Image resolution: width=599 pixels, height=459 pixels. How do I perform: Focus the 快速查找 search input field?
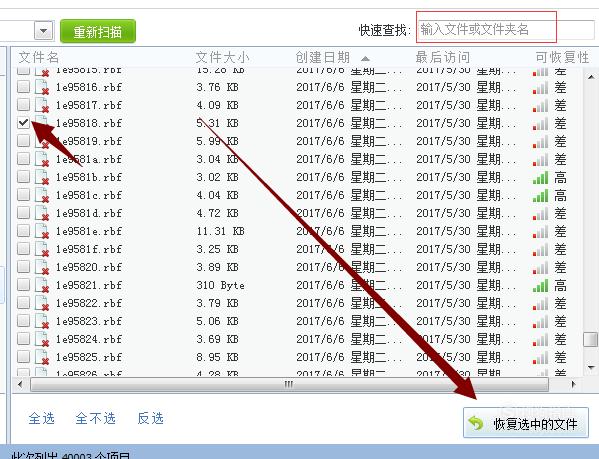point(507,29)
